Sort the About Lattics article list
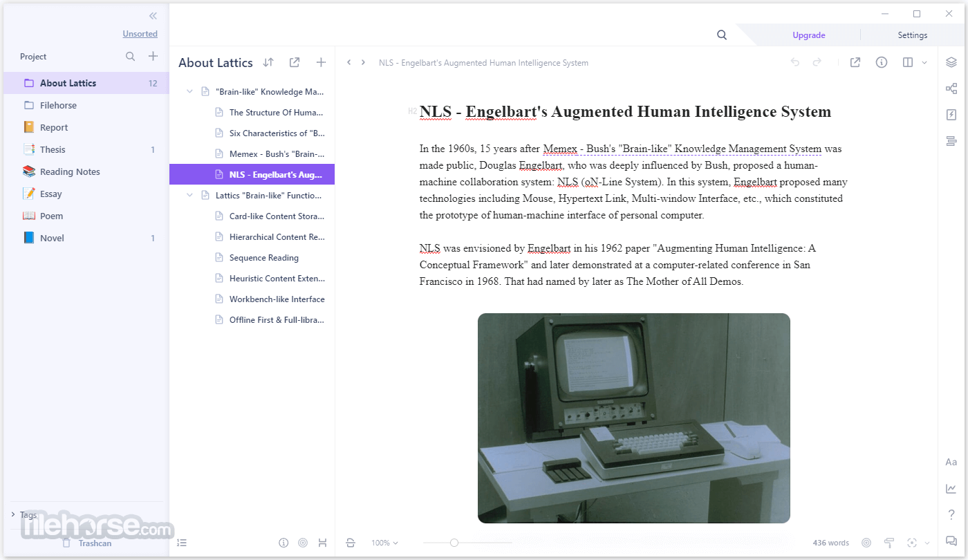The image size is (968, 560). (268, 62)
